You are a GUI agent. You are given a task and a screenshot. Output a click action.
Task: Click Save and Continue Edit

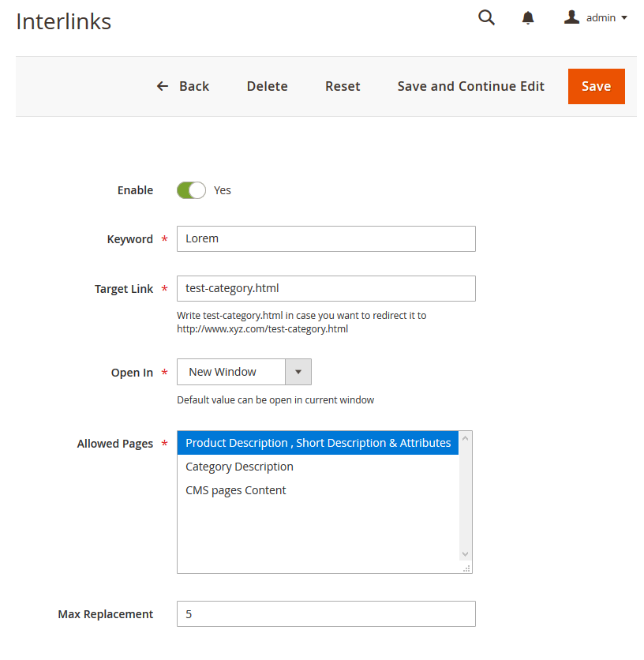470,86
